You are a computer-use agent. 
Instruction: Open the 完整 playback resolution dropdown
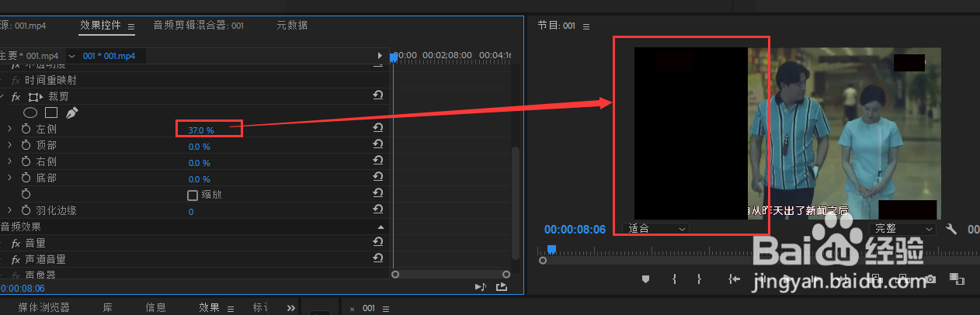(x=905, y=230)
